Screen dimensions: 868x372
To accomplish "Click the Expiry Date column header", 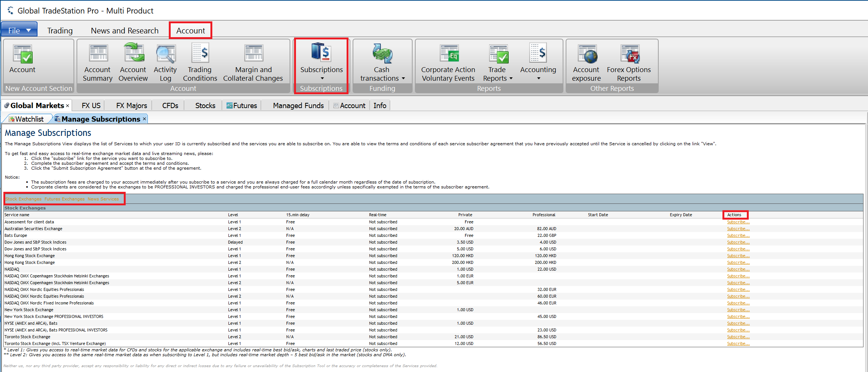I will coord(681,215).
